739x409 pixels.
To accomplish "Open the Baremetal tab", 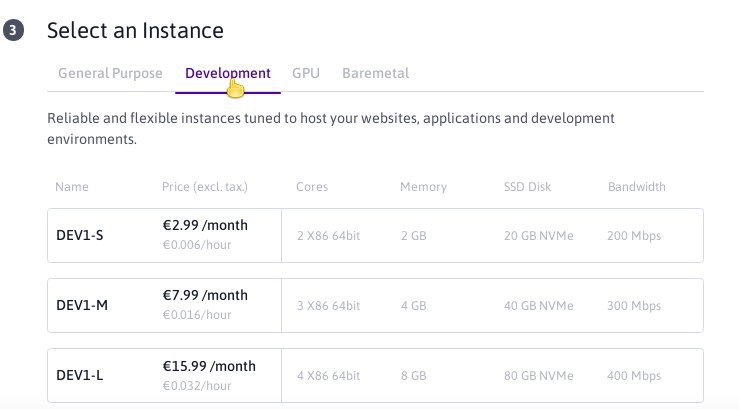I will [376, 73].
